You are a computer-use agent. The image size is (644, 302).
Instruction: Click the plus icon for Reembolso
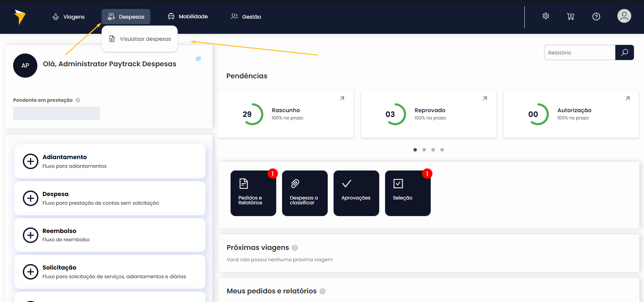click(30, 235)
